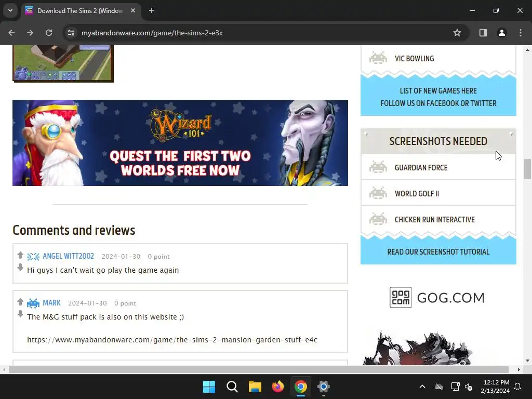
Task: Click invader icon beside World Golf II
Action: pos(378,193)
